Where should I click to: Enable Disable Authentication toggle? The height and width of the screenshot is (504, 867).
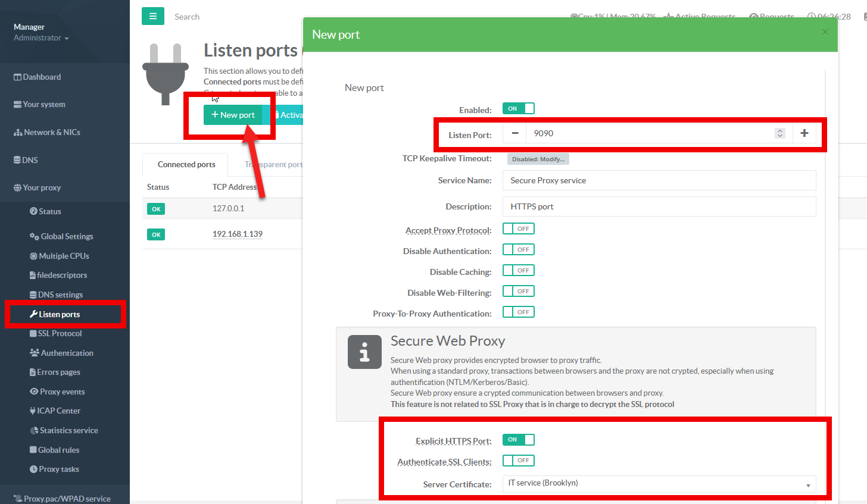pyautogui.click(x=518, y=250)
